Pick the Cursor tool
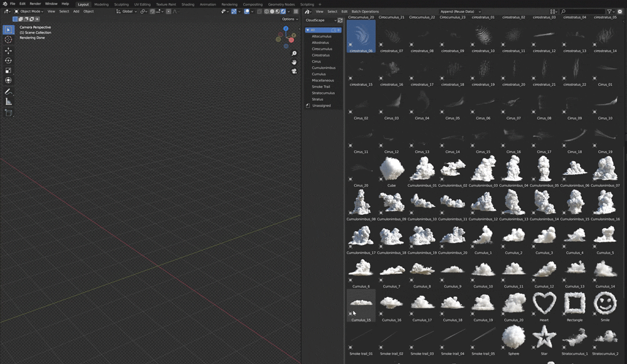This screenshot has height=364, width=627. 8,39
